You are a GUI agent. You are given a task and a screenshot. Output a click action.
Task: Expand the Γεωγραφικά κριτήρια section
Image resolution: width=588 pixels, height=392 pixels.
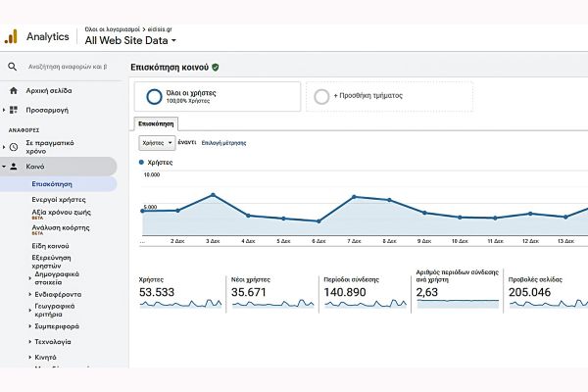[29, 308]
